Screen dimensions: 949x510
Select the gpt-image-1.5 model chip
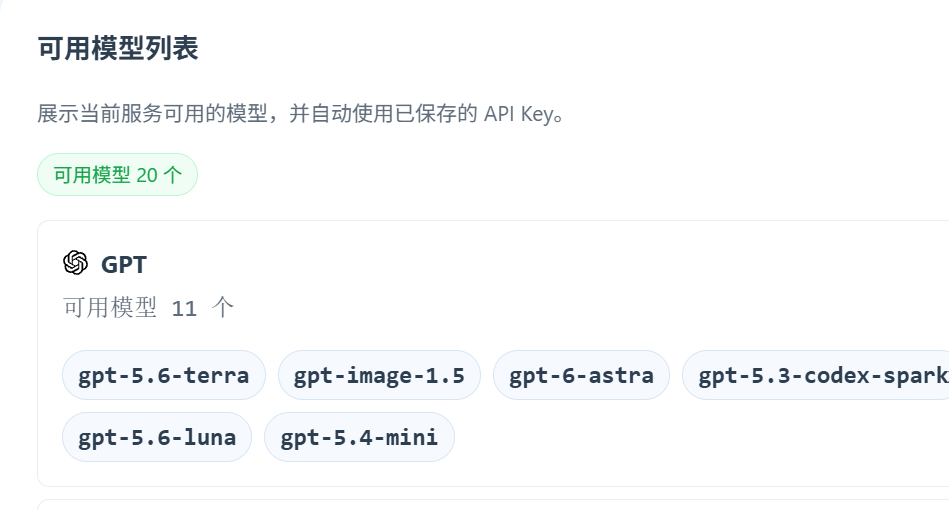click(379, 375)
